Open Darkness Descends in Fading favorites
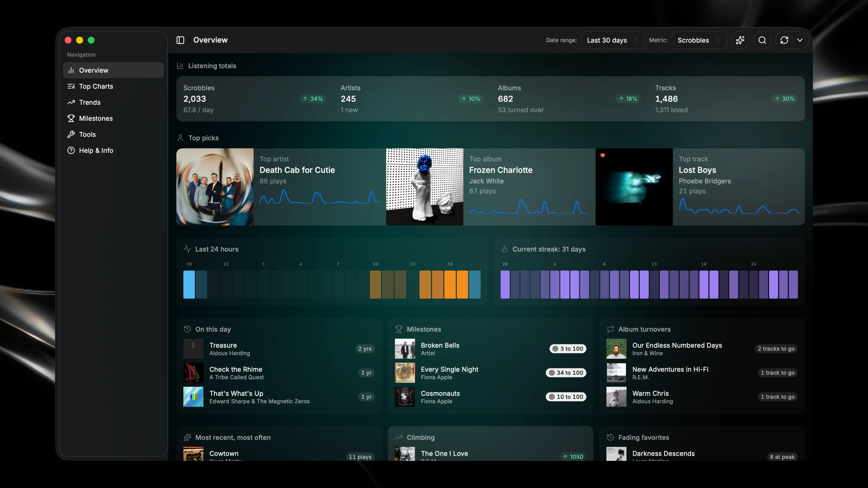This screenshot has height=488, width=868. [x=702, y=454]
